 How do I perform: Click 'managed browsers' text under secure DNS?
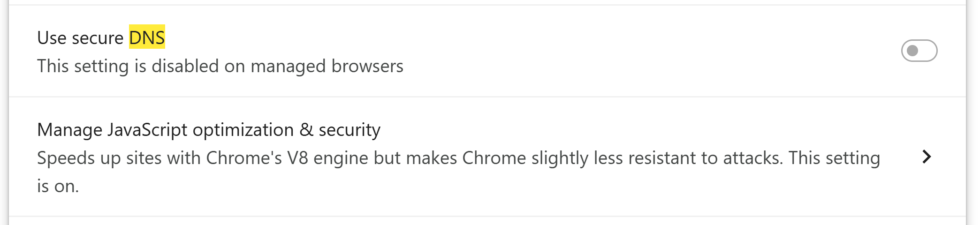click(x=327, y=66)
